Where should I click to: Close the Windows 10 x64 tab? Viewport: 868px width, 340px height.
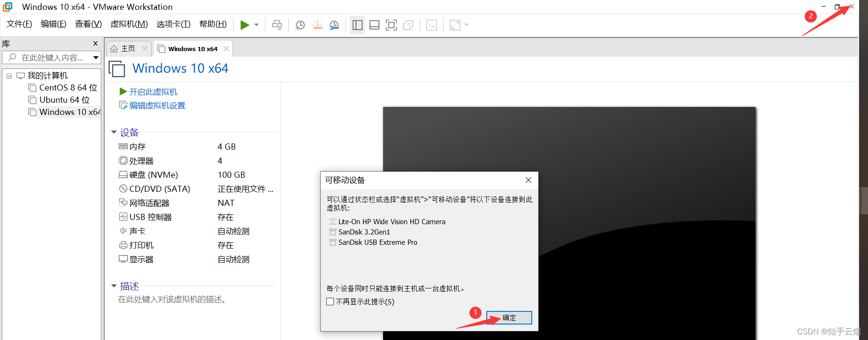click(226, 49)
